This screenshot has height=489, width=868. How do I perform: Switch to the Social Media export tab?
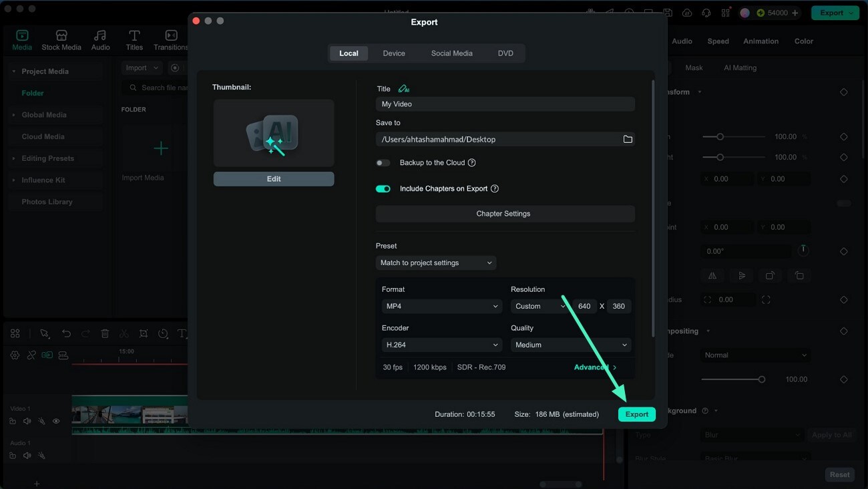[x=452, y=53]
